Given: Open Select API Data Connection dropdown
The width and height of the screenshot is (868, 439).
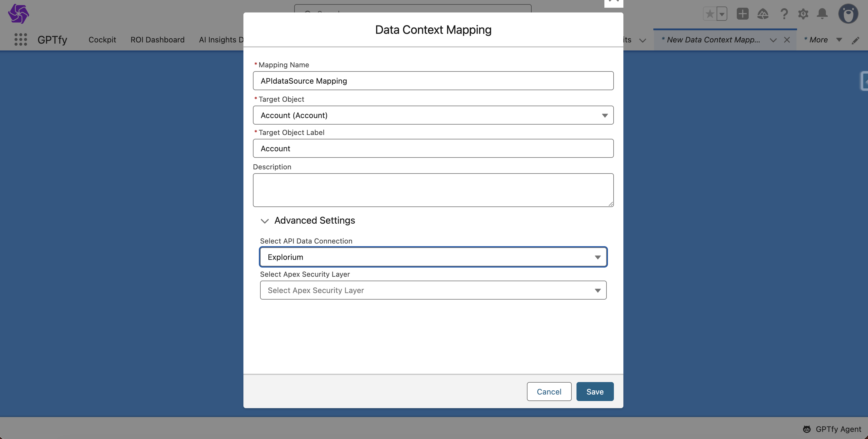Looking at the screenshot, I should coord(433,257).
